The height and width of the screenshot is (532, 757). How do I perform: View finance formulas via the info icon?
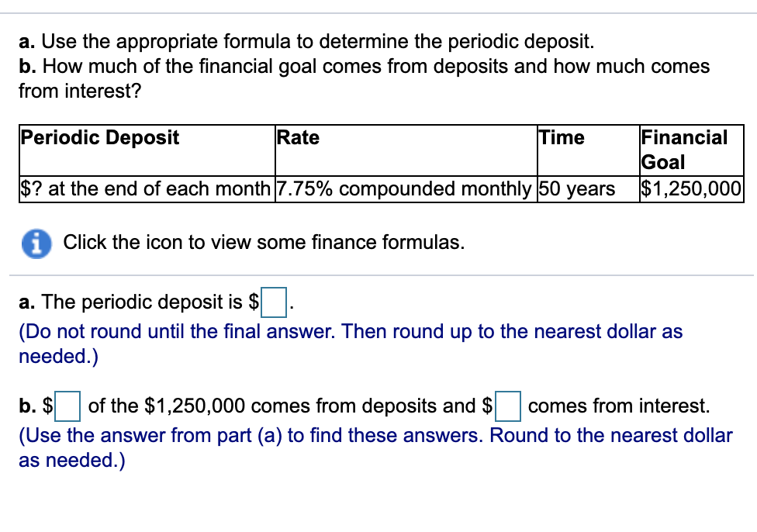pos(36,243)
